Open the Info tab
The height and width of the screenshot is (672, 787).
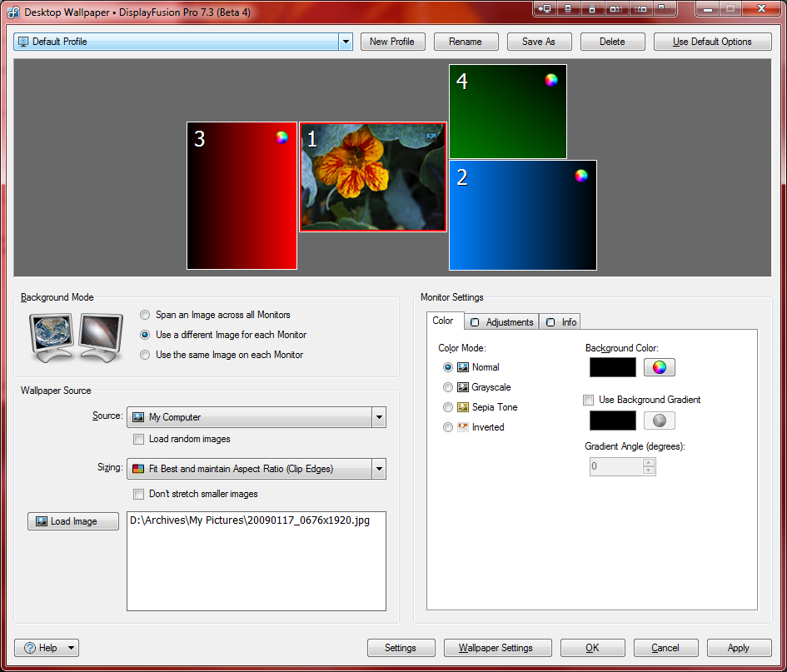[560, 321]
